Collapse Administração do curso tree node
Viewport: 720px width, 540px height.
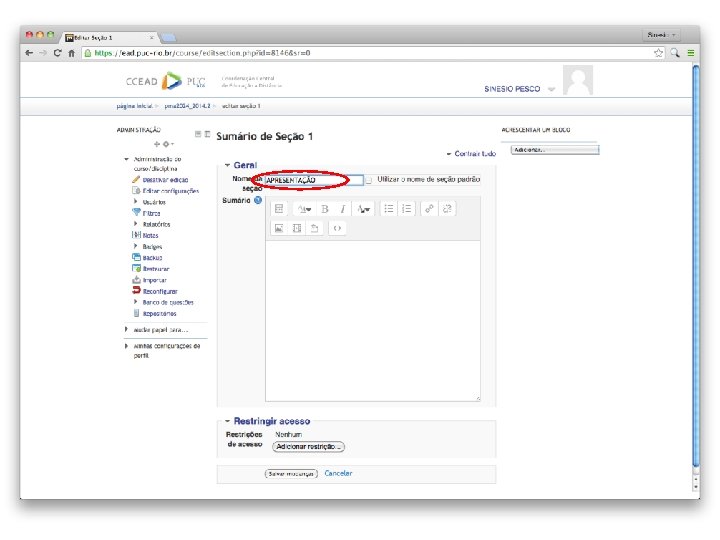pyautogui.click(x=126, y=159)
